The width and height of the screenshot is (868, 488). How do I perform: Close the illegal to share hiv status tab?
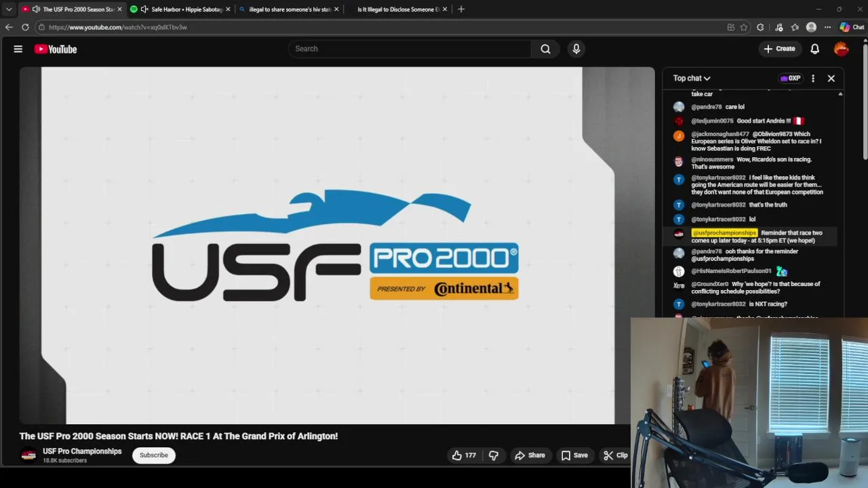pyautogui.click(x=336, y=9)
